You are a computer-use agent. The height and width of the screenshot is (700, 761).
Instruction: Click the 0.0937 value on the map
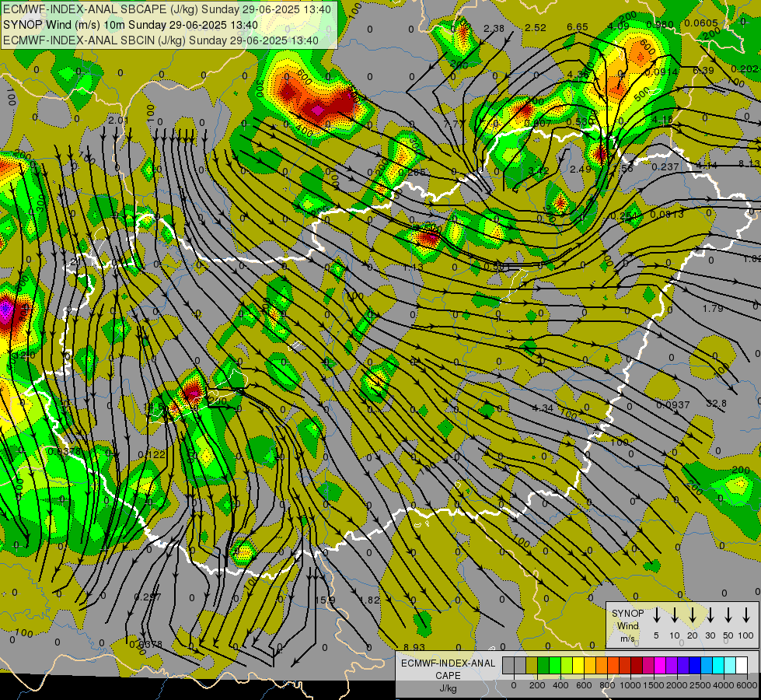click(672, 404)
